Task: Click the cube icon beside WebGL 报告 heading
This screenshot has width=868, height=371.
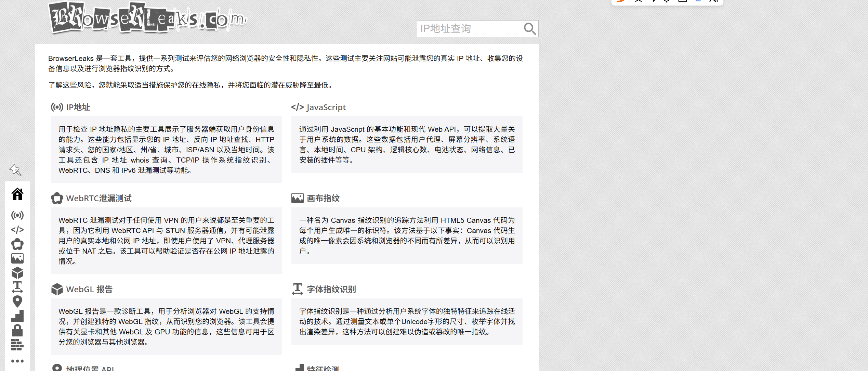Action: point(57,289)
